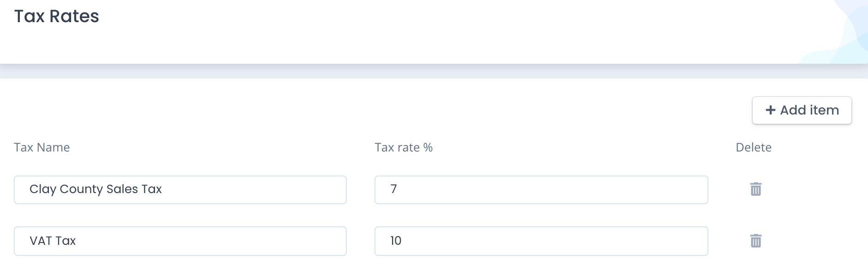
Task: Select the tax rate field containing 7
Action: [541, 190]
